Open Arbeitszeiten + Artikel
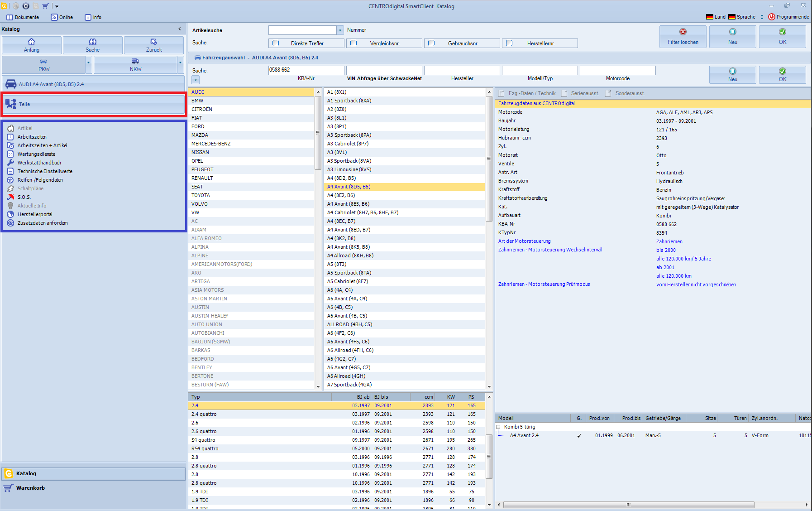812x511 pixels. click(42, 145)
